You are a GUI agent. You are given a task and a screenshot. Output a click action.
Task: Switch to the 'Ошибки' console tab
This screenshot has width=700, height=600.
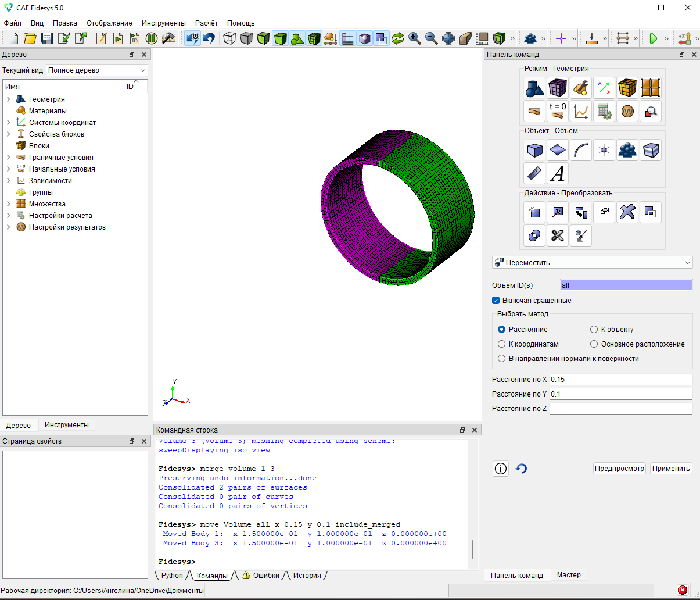pos(261,576)
